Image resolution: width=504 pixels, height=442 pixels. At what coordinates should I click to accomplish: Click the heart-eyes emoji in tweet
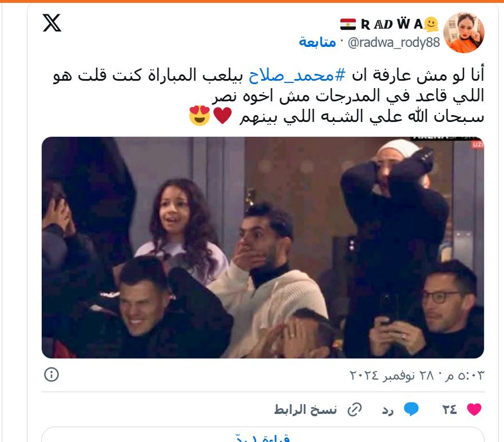pyautogui.click(x=199, y=116)
